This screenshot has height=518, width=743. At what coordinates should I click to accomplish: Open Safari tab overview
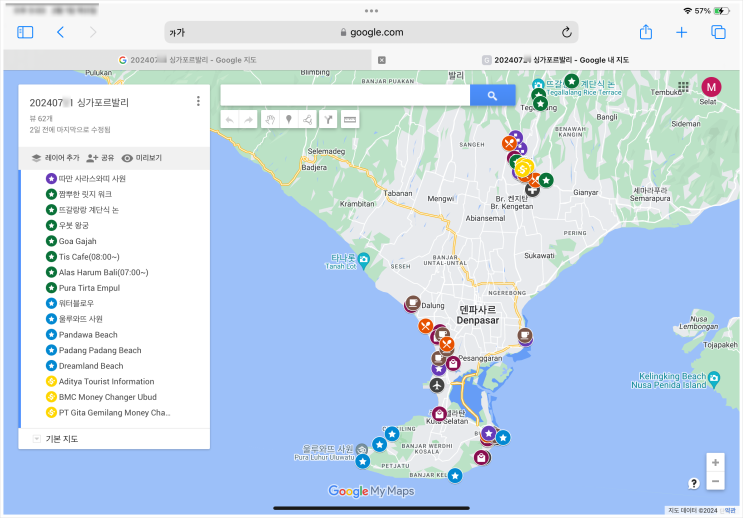[718, 32]
